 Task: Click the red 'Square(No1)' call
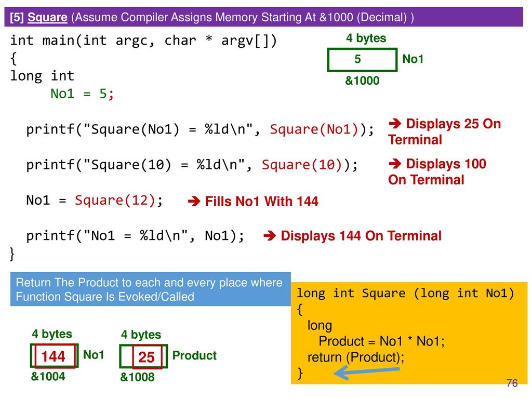[314, 129]
